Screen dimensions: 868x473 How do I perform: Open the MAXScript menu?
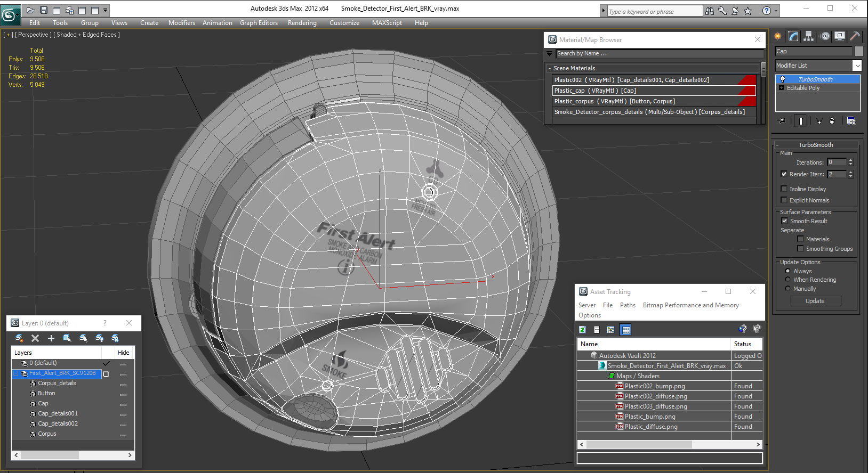(387, 23)
